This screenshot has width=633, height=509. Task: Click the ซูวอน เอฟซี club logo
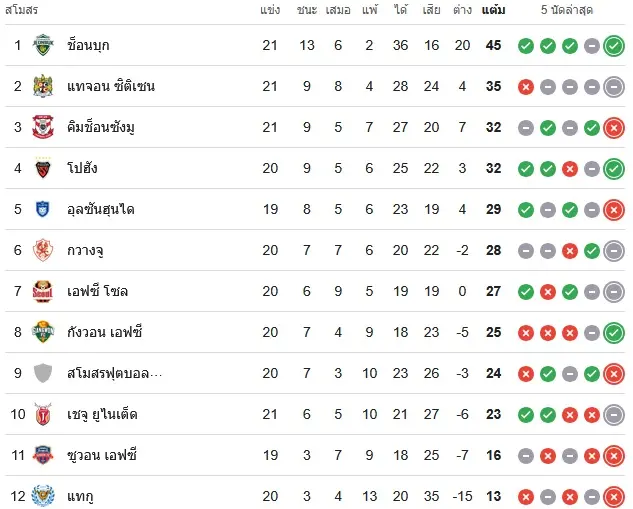click(x=43, y=455)
